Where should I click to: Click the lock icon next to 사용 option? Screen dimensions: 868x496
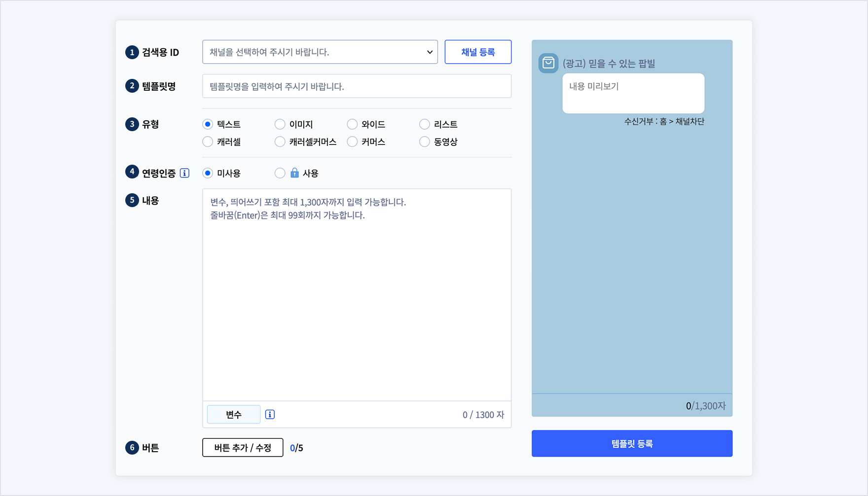(295, 173)
